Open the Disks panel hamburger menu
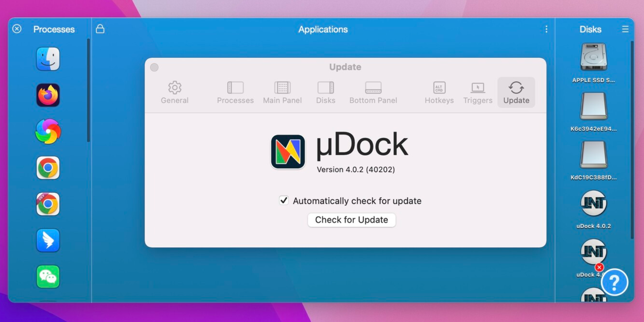This screenshot has width=644, height=322. click(x=625, y=29)
